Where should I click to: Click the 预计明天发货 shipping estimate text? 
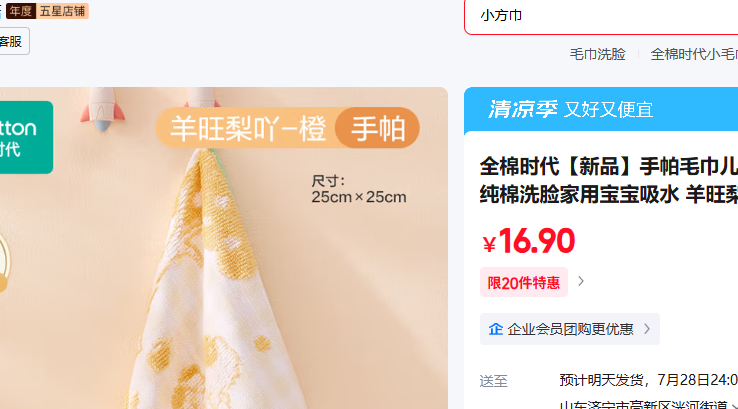(x=649, y=379)
